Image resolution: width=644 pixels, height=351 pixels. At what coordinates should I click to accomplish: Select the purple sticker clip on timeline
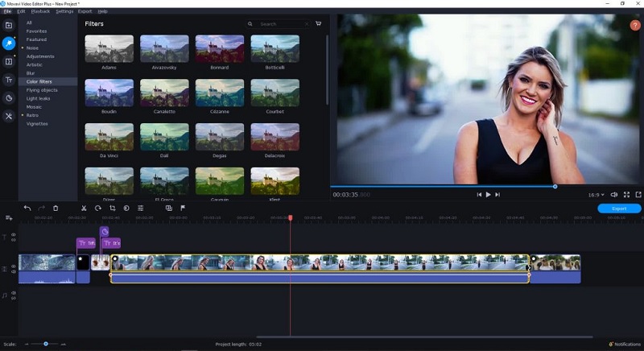(x=105, y=232)
